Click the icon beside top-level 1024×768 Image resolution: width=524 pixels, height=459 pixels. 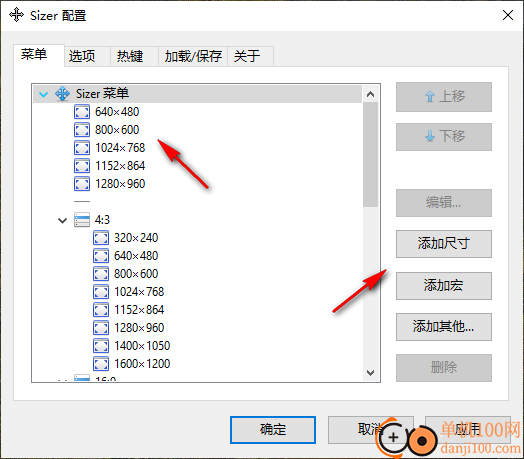coord(82,148)
